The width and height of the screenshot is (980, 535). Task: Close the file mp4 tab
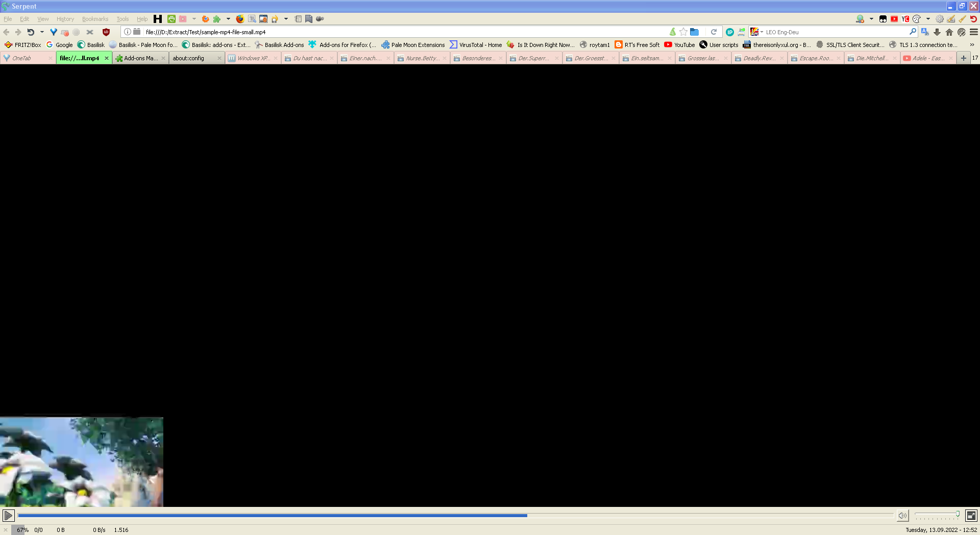coord(107,58)
